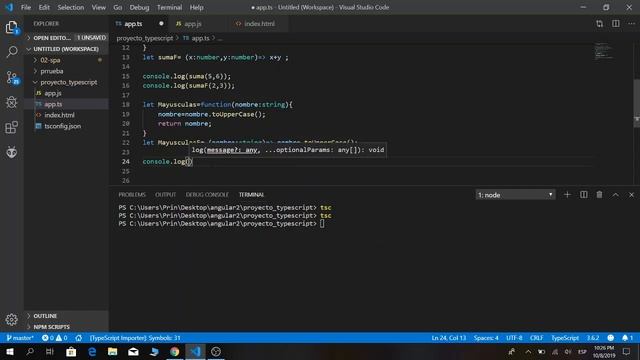The image size is (640, 360).
Task: Open the terminal selector dropdown '1: node'
Action: 516,195
